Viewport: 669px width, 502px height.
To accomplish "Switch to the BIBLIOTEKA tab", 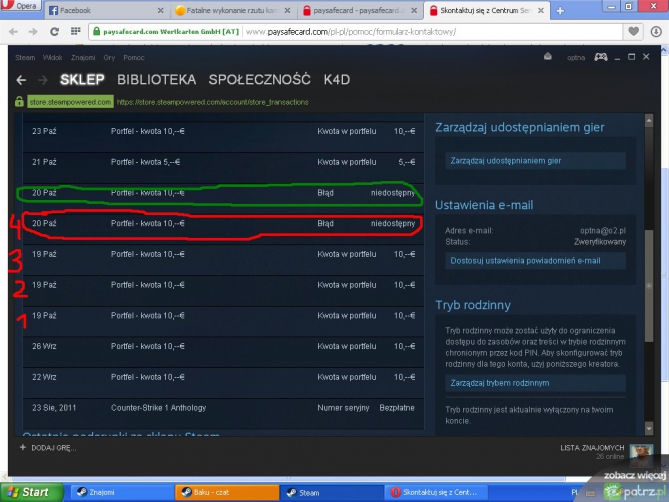I will click(x=156, y=79).
